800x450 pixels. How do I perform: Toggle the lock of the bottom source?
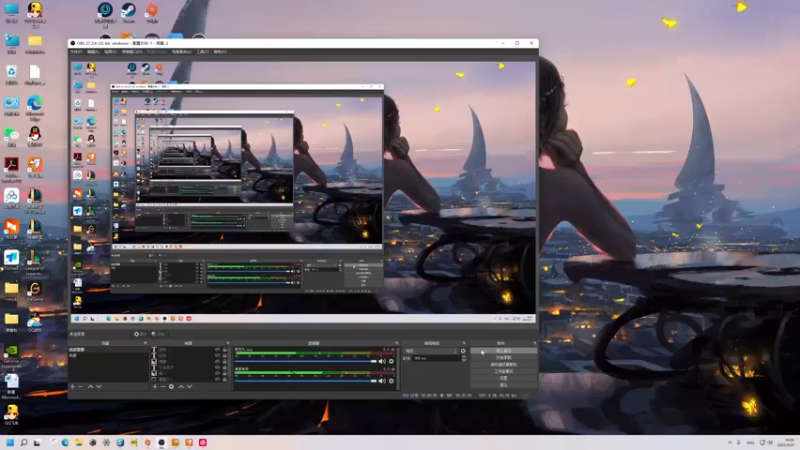click(224, 379)
